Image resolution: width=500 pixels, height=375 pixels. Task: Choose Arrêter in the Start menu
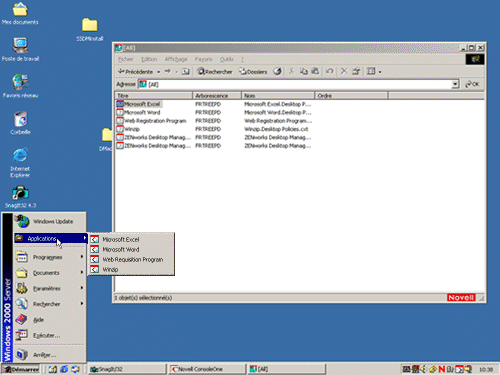coord(50,355)
